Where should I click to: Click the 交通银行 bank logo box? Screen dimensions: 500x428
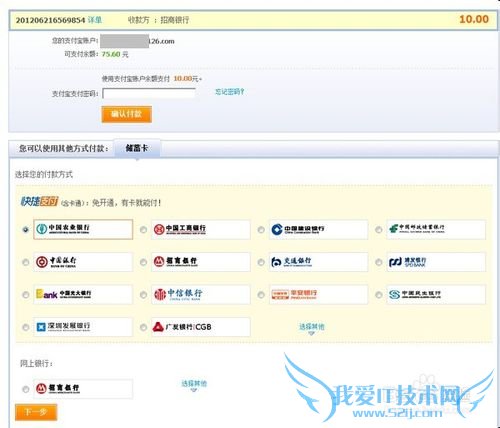pos(318,262)
